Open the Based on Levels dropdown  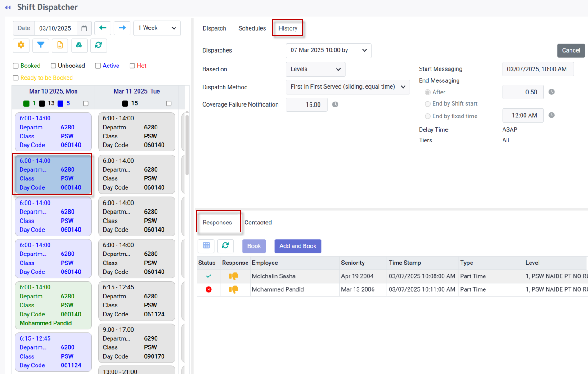(315, 69)
